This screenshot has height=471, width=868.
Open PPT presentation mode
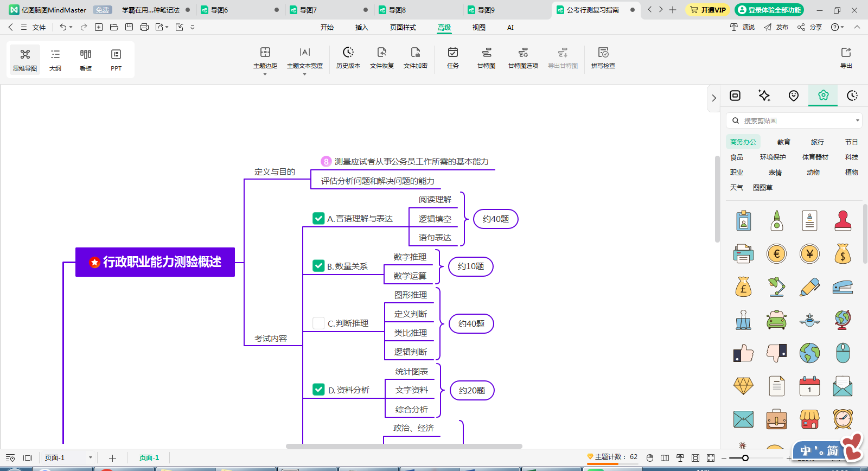116,60
